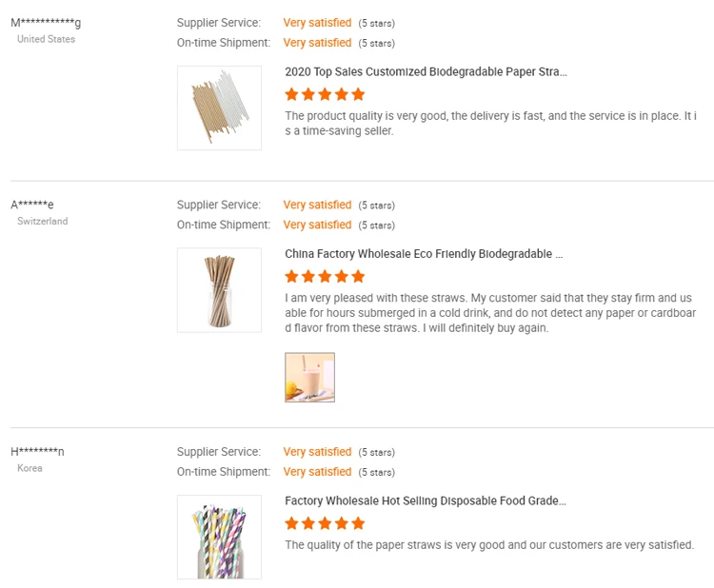This screenshot has width=714, height=588.
Task: Click reviewer name M***********g
Action: click(x=46, y=23)
